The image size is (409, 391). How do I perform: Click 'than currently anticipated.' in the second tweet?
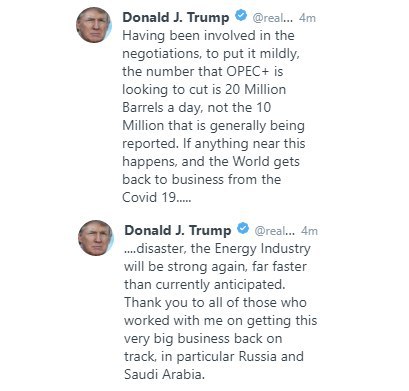[205, 285]
